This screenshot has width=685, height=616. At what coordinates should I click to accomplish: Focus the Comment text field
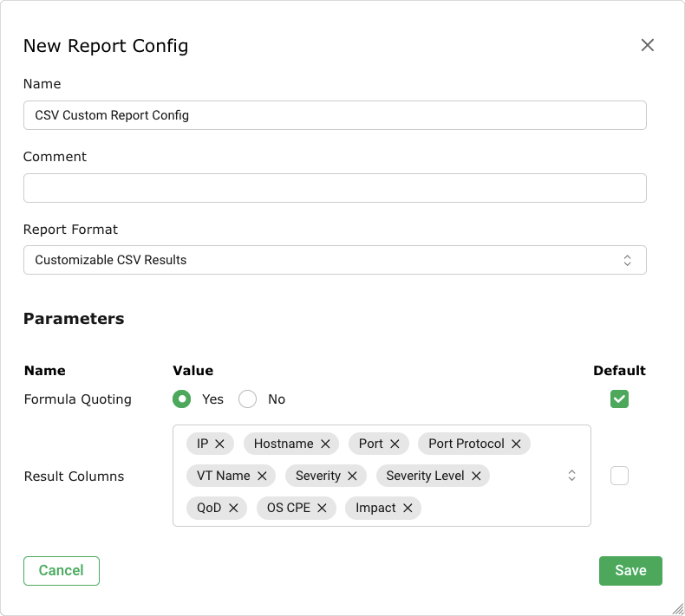(x=335, y=188)
